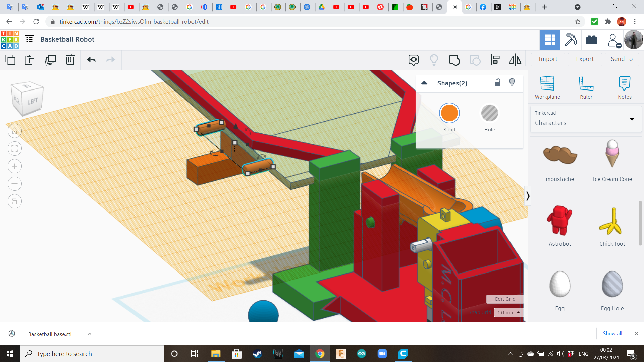Lock the selected shapes
The image size is (644, 362).
pyautogui.click(x=498, y=82)
